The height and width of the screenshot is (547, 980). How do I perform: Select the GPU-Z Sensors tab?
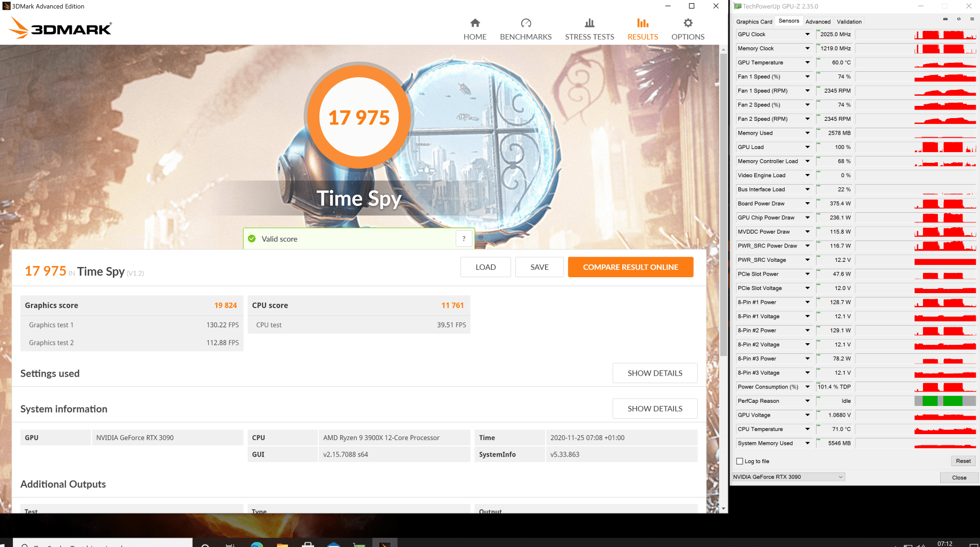pyautogui.click(x=789, y=21)
